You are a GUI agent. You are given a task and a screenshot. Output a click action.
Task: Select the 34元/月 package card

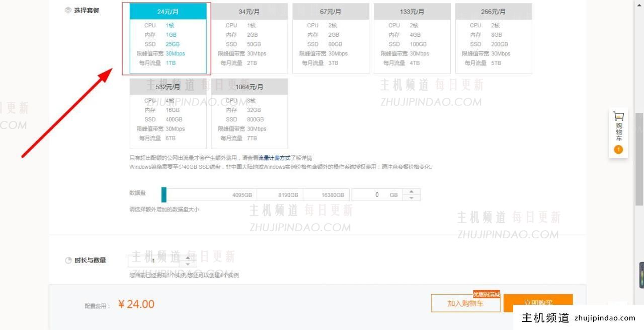point(250,39)
